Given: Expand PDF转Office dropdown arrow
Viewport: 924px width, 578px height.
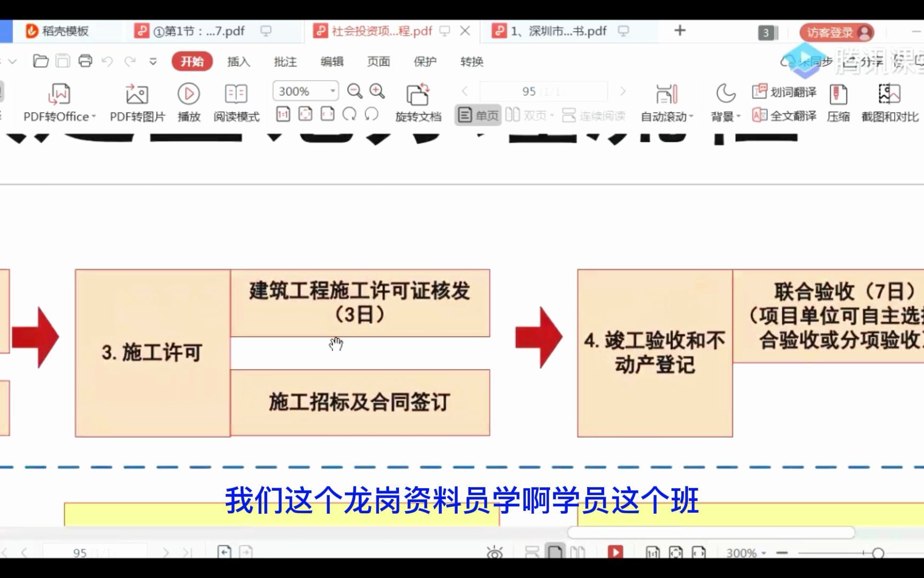Looking at the screenshot, I should pos(94,116).
